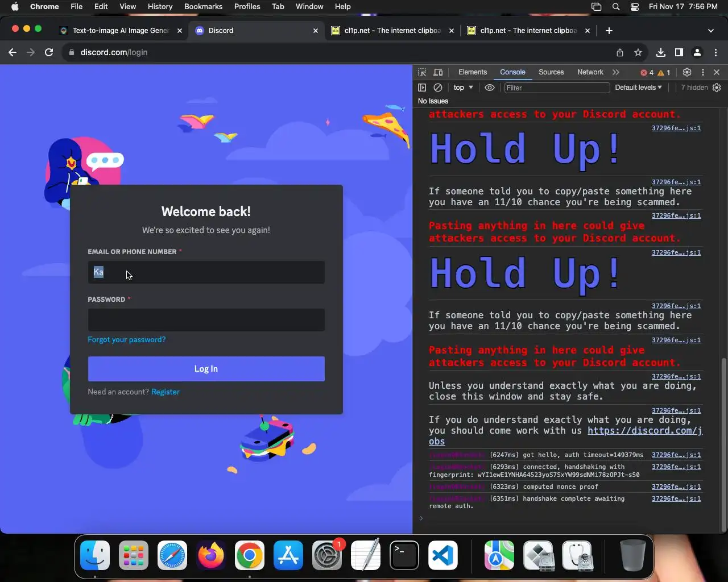Open Firefox from the Dock
Viewport: 728px width, 582px height.
(x=211, y=555)
